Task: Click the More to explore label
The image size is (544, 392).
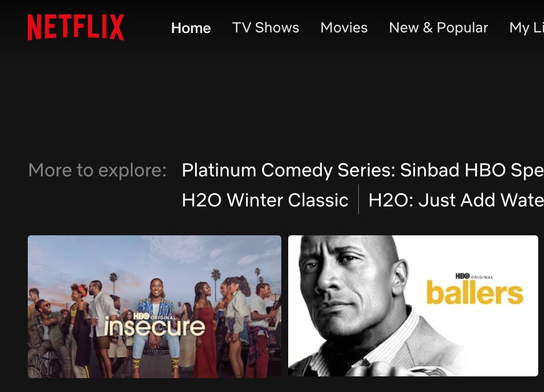Action: click(97, 170)
